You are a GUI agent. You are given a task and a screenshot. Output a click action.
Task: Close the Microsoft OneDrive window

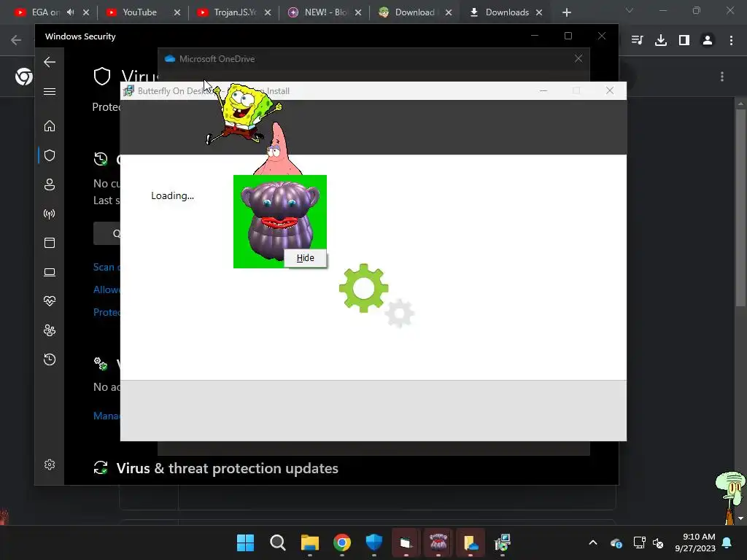coord(578,58)
